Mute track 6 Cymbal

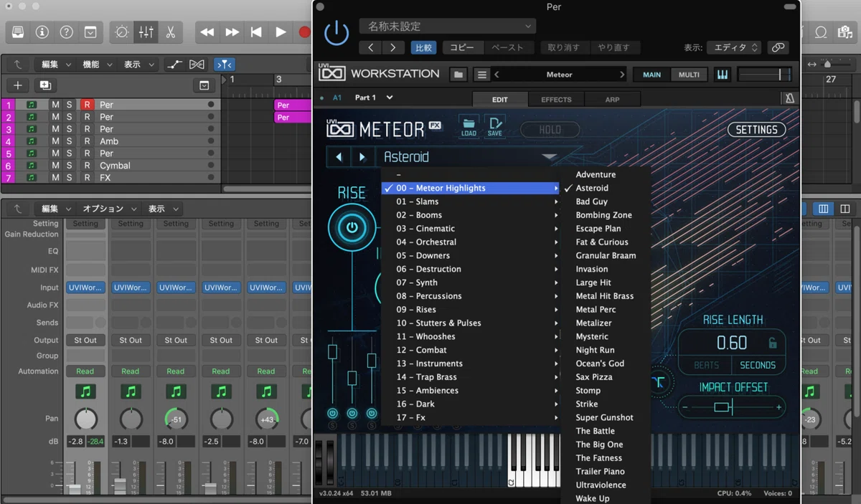pos(55,166)
